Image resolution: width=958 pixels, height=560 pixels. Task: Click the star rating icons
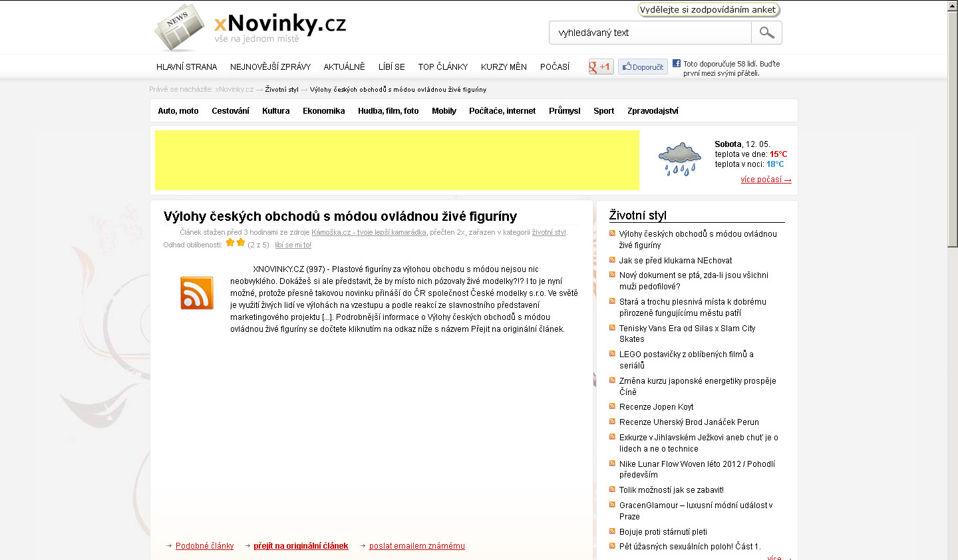click(x=235, y=243)
